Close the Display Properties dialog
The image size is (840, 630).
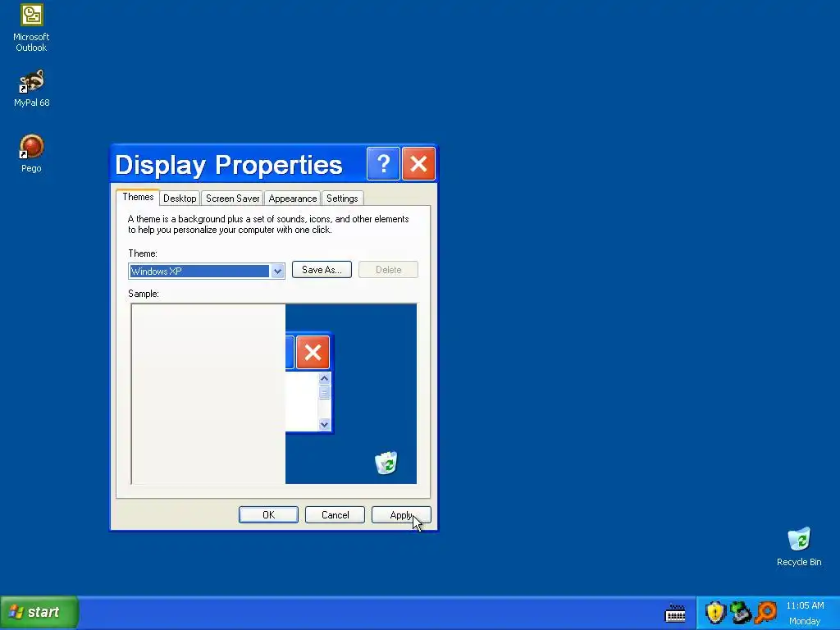tap(418, 163)
